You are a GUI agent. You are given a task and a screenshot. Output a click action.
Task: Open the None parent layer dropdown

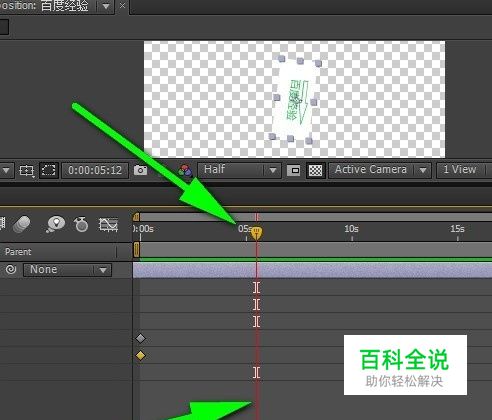click(67, 270)
